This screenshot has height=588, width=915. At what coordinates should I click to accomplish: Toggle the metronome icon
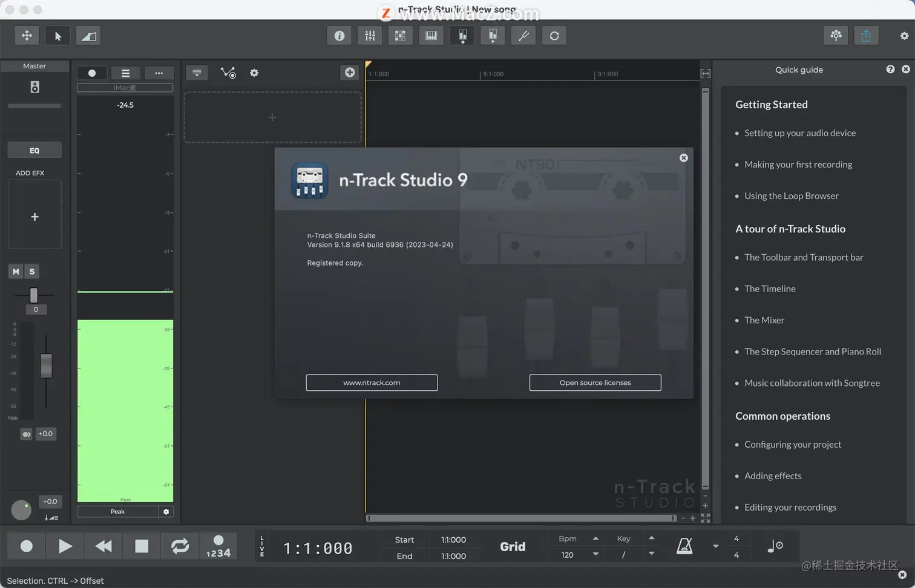tap(684, 546)
